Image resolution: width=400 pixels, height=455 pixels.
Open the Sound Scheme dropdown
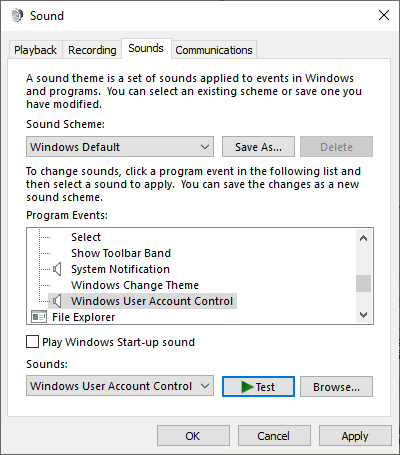click(120, 147)
